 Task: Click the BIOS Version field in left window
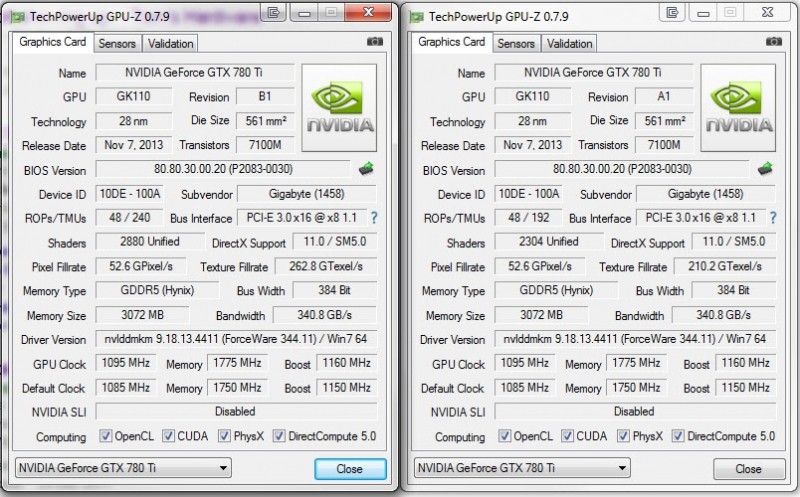[x=223, y=169]
